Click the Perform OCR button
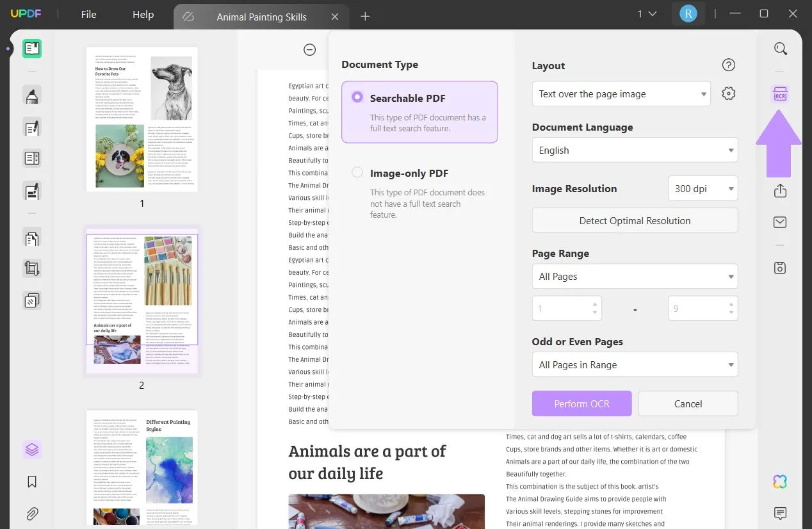Viewport: 812px width, 529px height. [581, 403]
